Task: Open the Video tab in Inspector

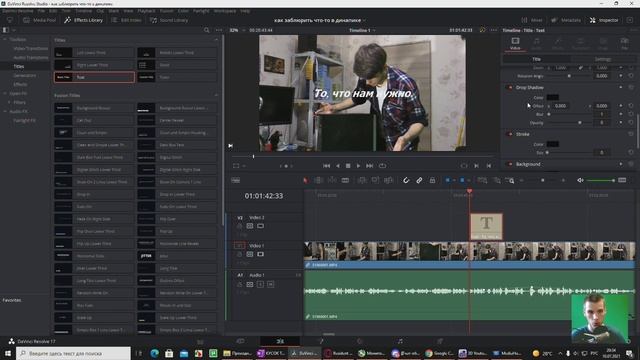Action: tap(515, 43)
